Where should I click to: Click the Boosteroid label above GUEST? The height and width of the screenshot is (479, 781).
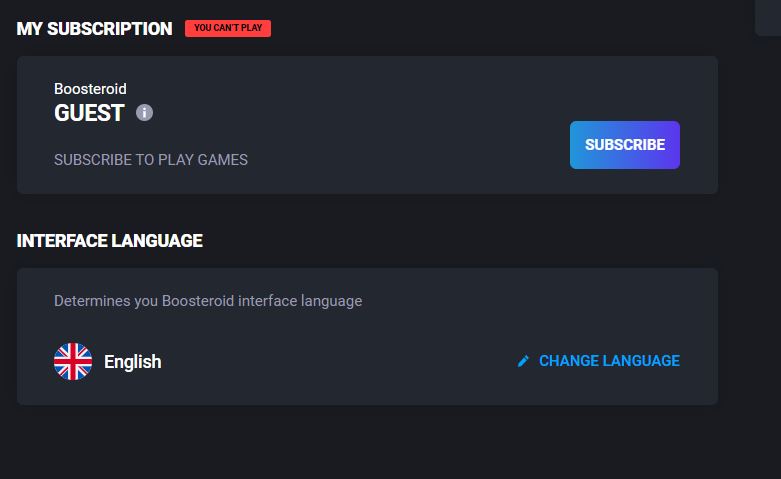[x=90, y=89]
